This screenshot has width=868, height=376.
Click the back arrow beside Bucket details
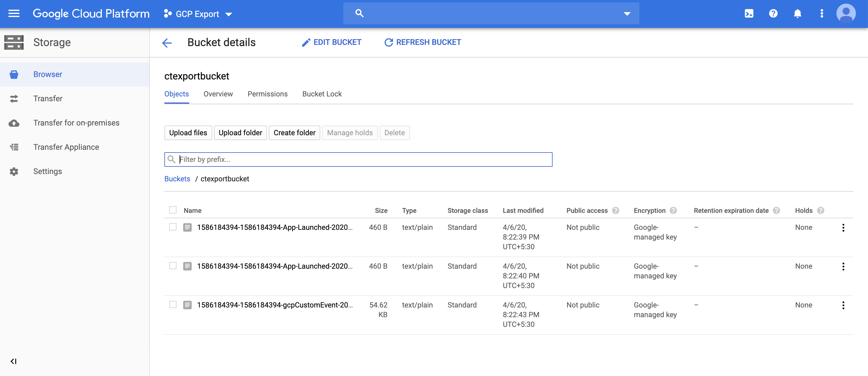click(x=167, y=43)
